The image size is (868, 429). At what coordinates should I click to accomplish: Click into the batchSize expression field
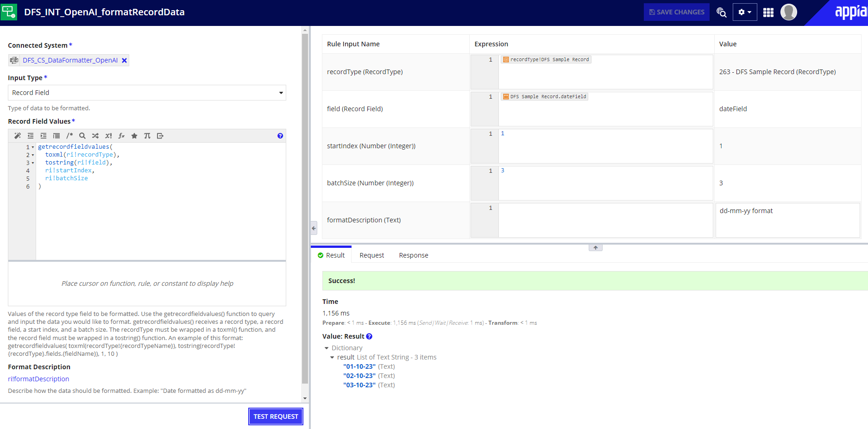[x=605, y=183]
